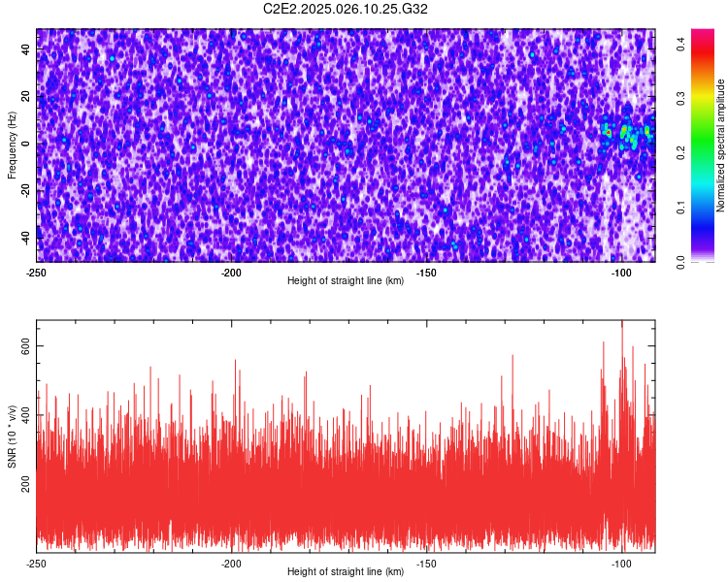Click the 40 frequency tick label

[25, 49]
